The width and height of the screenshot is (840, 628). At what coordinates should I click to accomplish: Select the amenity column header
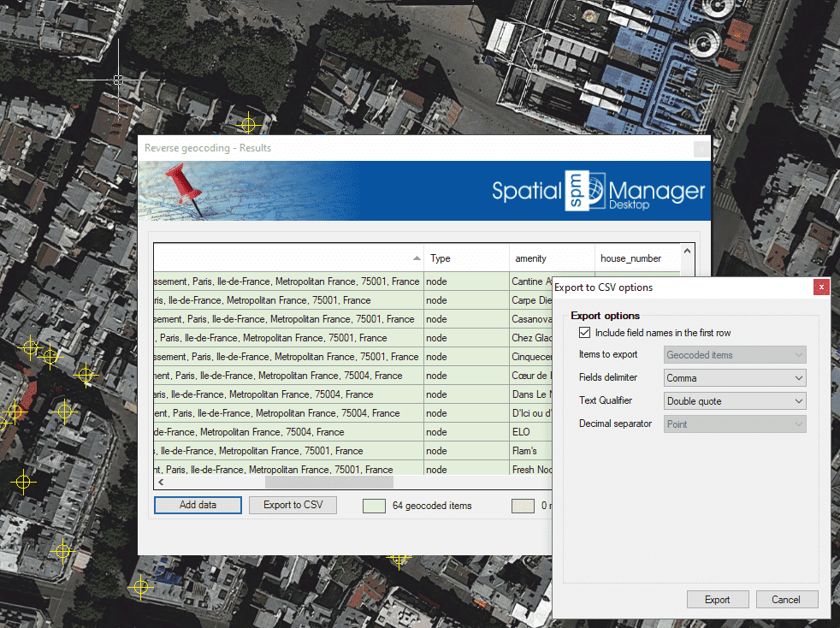[x=551, y=258]
